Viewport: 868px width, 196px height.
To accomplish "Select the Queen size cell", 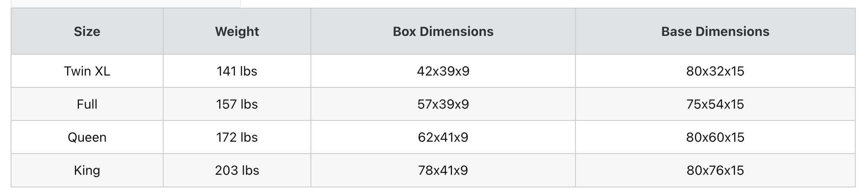I will coord(87,137).
